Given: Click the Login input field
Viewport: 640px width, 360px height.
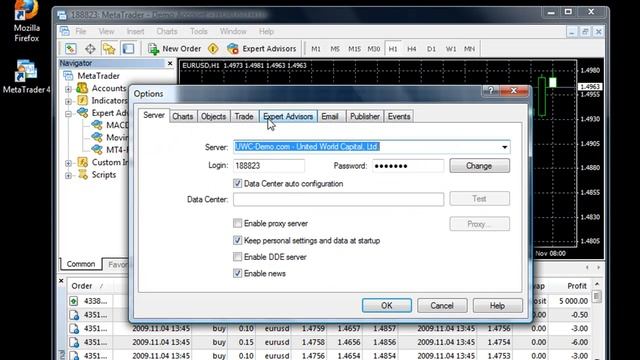Looking at the screenshot, I should [269, 166].
